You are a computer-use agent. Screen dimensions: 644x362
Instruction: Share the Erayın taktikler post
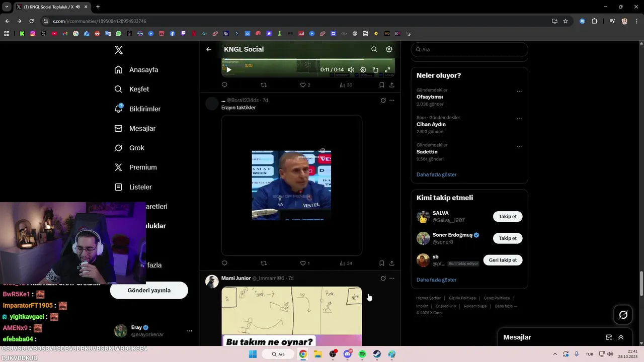pos(392,263)
